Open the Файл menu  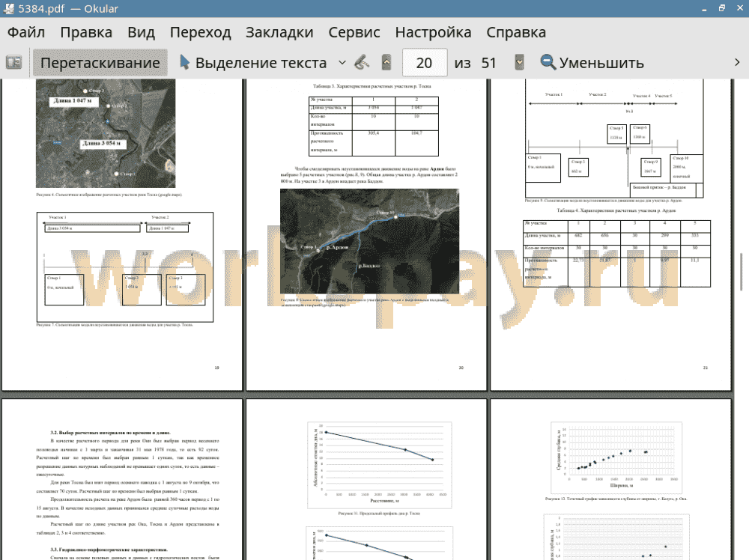pyautogui.click(x=26, y=32)
